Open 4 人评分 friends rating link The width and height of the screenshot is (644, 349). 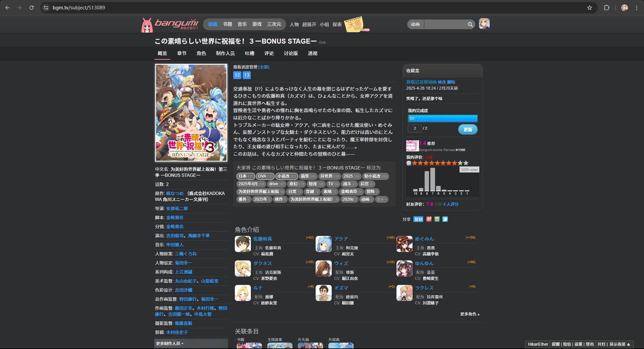tap(451, 204)
